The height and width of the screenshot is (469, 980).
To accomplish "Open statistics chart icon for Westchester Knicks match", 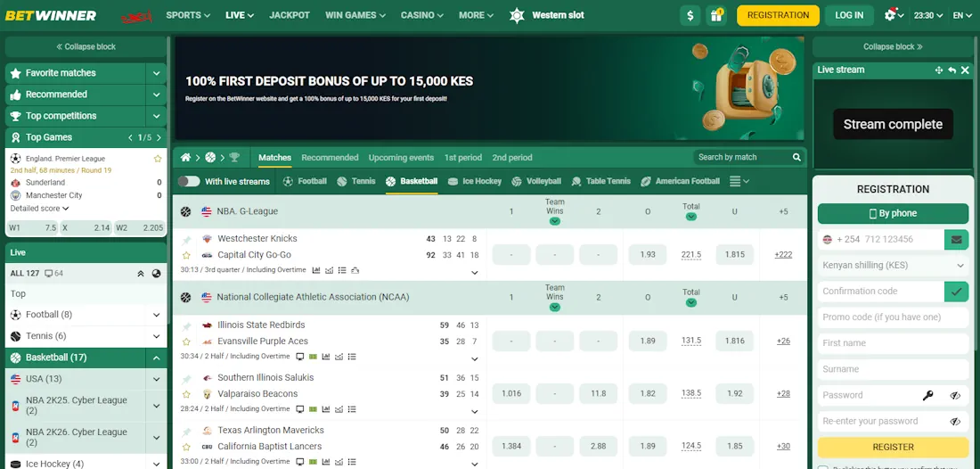I will pyautogui.click(x=316, y=270).
